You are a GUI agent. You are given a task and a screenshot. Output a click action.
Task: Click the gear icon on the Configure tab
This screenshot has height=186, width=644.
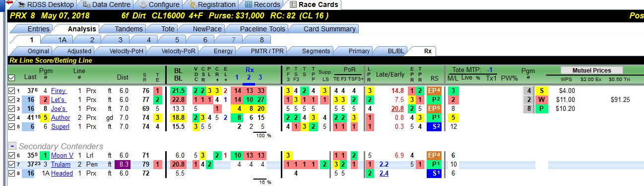(x=143, y=4)
